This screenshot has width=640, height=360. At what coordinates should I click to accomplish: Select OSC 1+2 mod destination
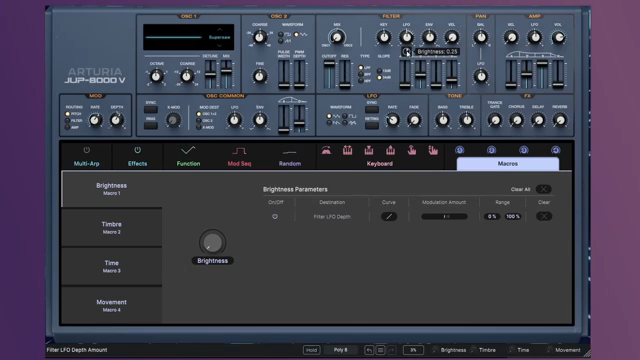click(x=199, y=114)
